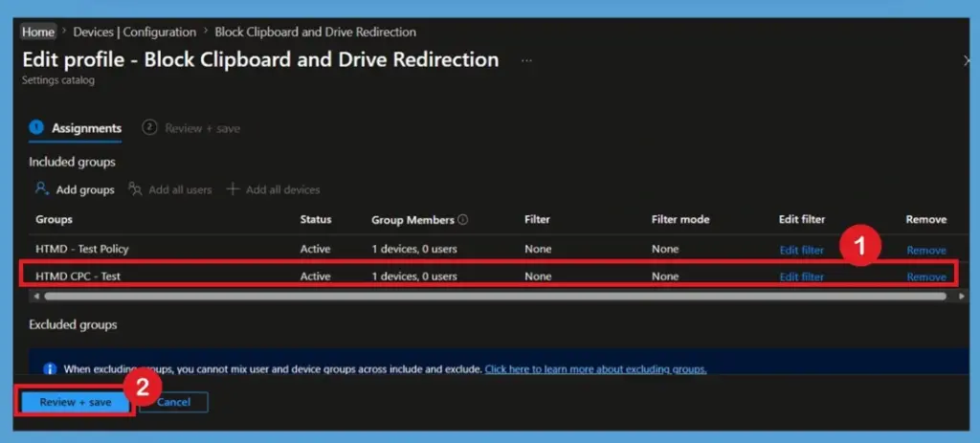Select the Assignments tab
980x443 pixels.
click(x=75, y=128)
